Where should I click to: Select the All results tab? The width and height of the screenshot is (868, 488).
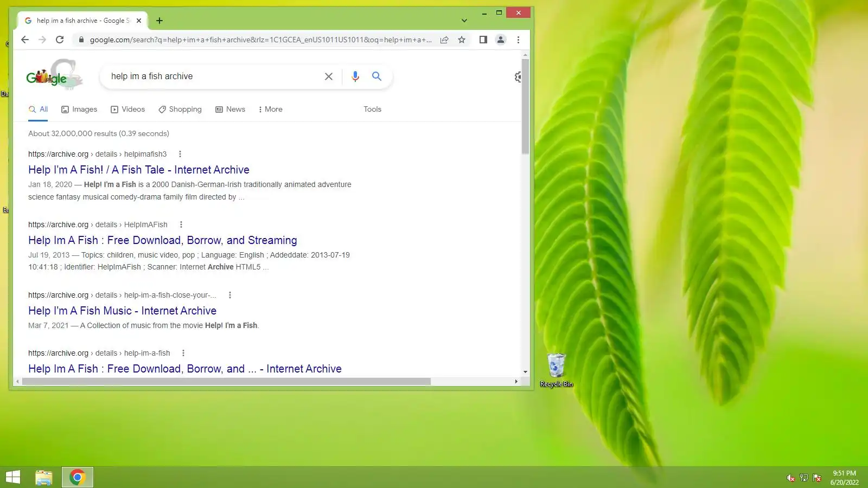(39, 109)
